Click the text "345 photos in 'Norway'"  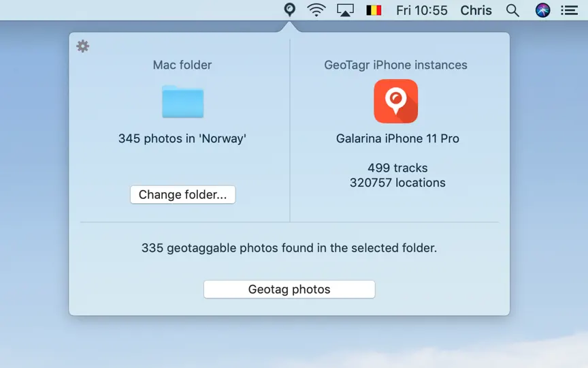coord(182,138)
